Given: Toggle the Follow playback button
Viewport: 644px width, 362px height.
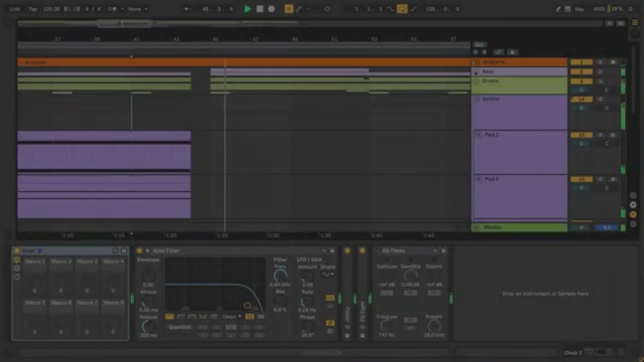Looking at the screenshot, I should coord(187,9).
